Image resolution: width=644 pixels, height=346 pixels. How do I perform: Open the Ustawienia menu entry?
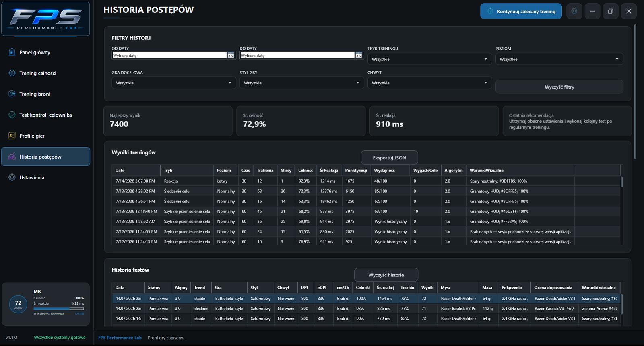point(45,177)
